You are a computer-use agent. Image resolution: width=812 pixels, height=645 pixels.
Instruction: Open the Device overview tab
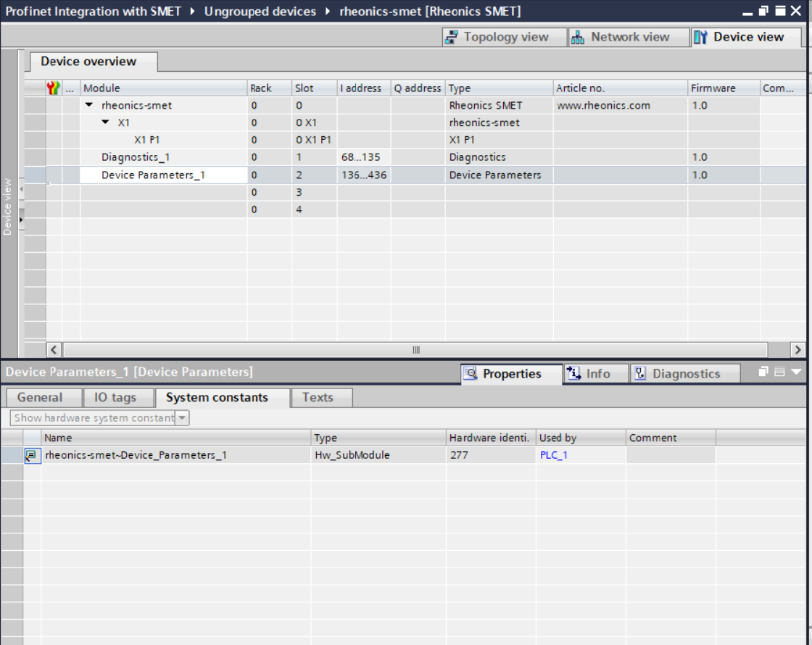[x=94, y=61]
